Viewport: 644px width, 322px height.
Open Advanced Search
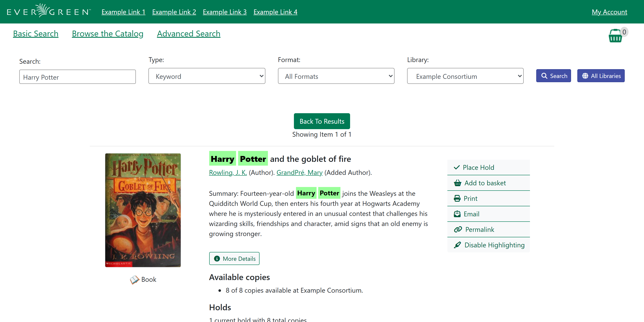(188, 34)
